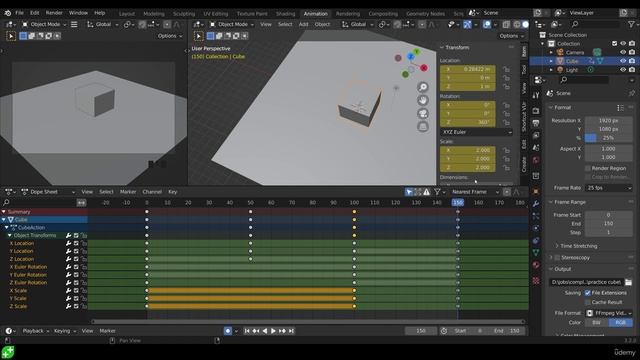Click the Blender logo menu icon
The height and width of the screenshot is (360, 640).
8,13
